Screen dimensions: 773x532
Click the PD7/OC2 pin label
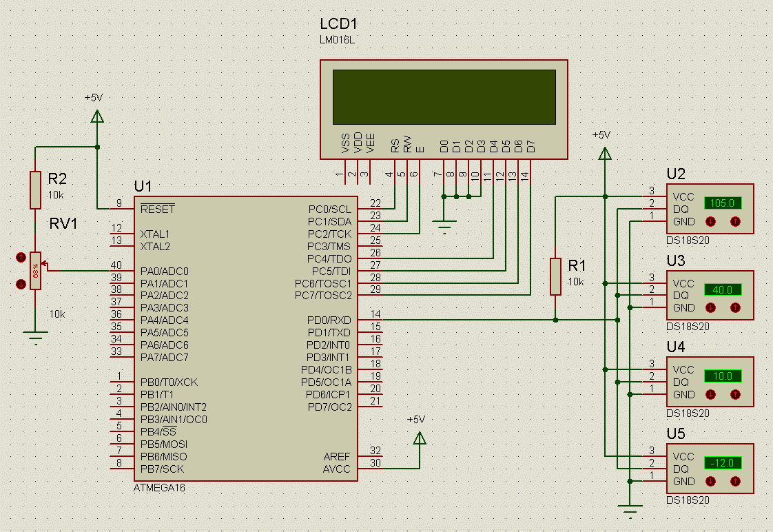pyautogui.click(x=330, y=407)
